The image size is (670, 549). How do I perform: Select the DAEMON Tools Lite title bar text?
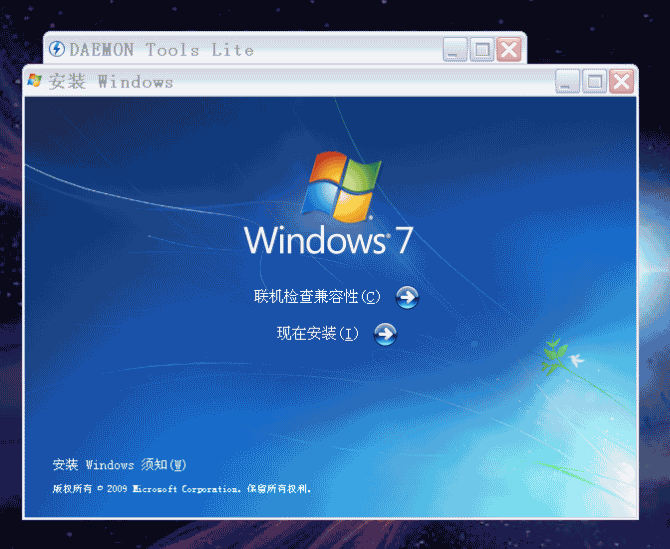click(x=162, y=50)
